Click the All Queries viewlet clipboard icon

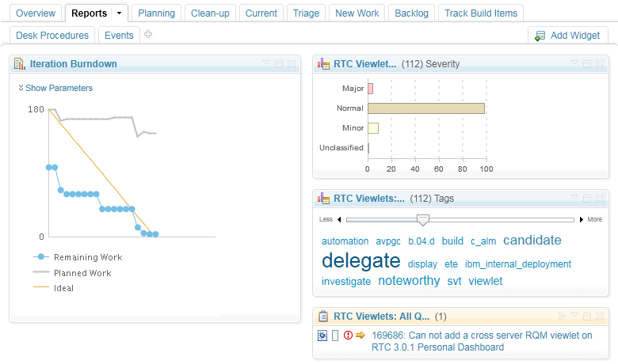click(x=324, y=316)
